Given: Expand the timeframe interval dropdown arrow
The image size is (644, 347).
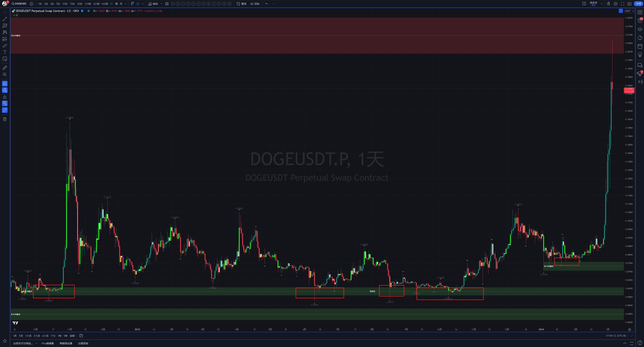Looking at the screenshot, I should click(125, 4).
